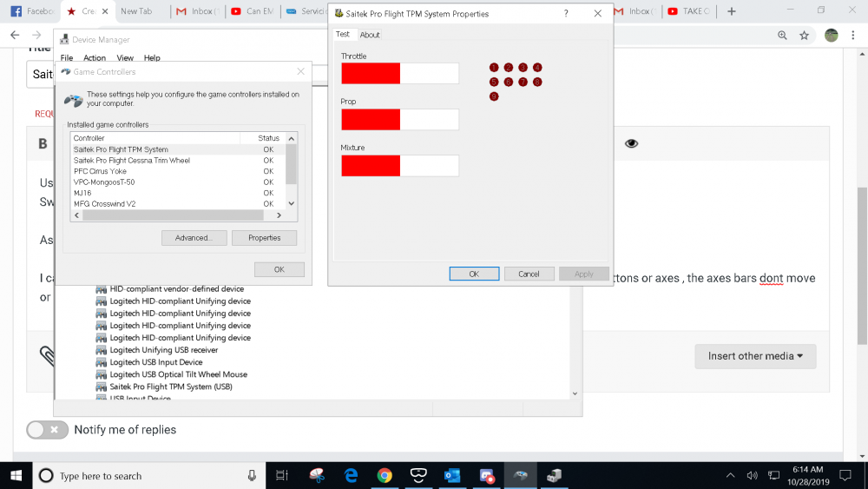Toggle the preview eye icon in editor toolbar
The image size is (868, 489).
631,143
